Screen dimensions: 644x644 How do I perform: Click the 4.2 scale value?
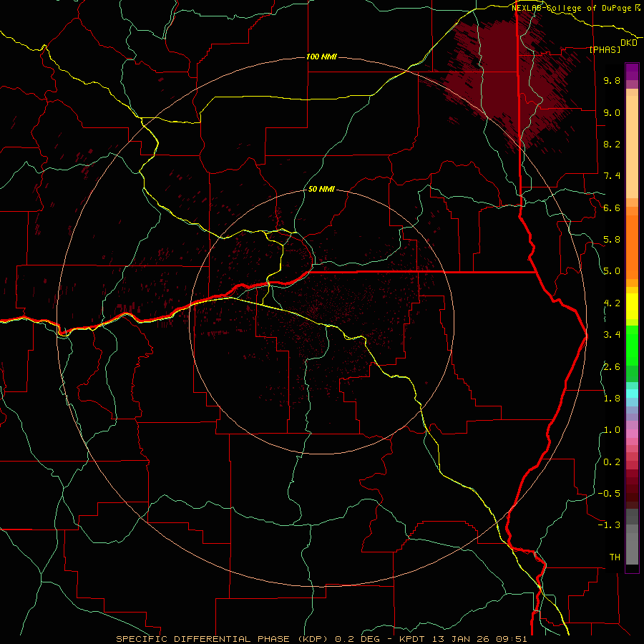612,303
